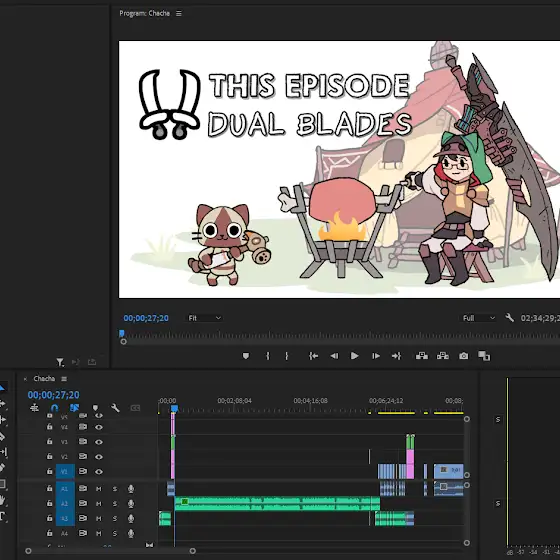Solo audio track A4
This screenshot has height=560, width=560.
(115, 533)
